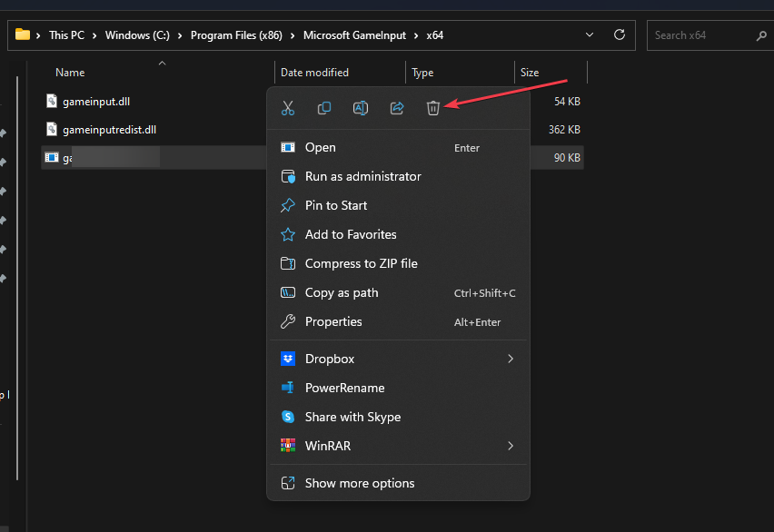Click the folder icon in address bar
774x532 pixels.
coord(22,34)
